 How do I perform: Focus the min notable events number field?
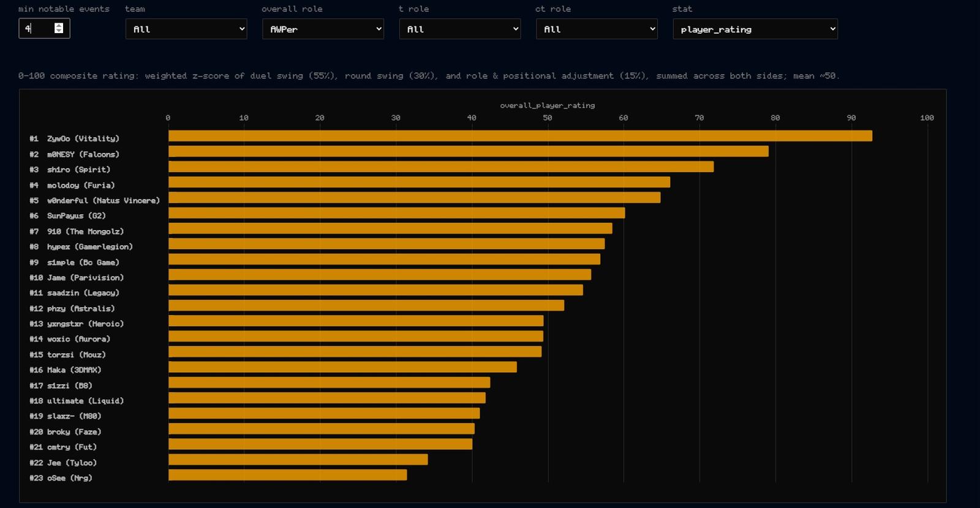click(44, 28)
